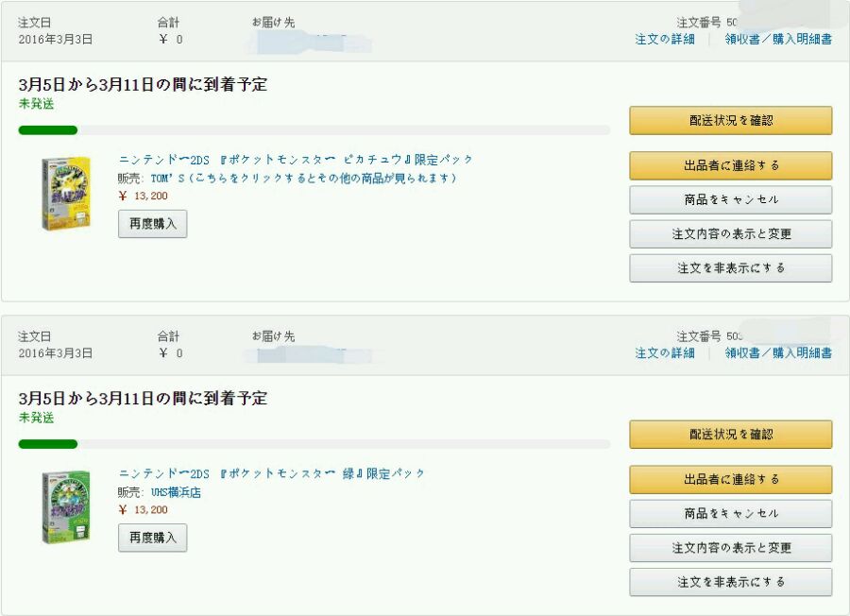Click 出品者に連絡する for the Green (緑) pack order
850x616 pixels.
pyautogui.click(x=730, y=479)
